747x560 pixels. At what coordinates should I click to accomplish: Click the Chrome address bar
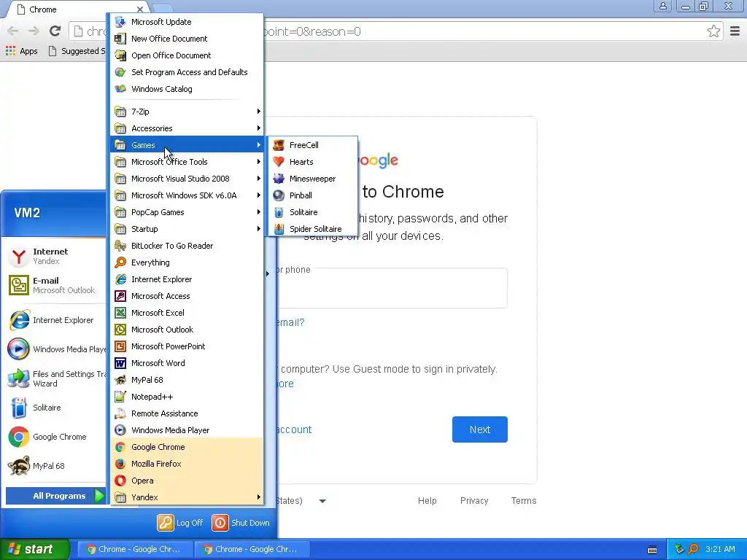point(395,31)
